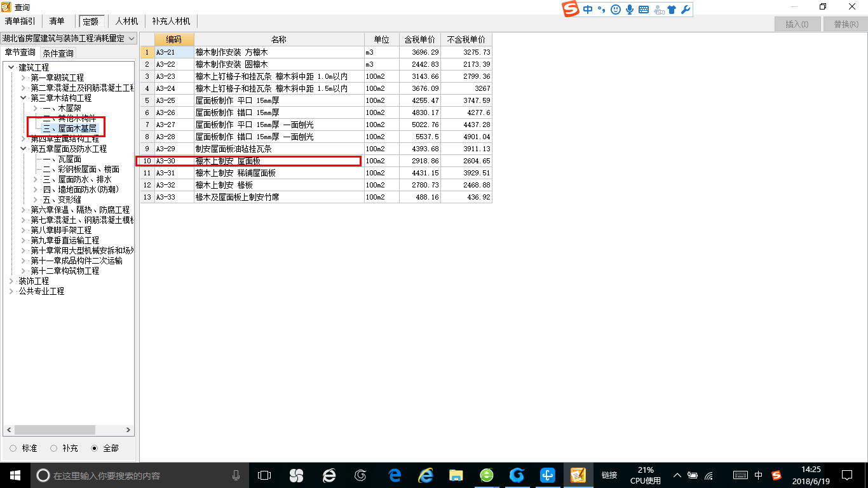Switch to the 清单 tab
868x488 pixels.
coord(57,22)
